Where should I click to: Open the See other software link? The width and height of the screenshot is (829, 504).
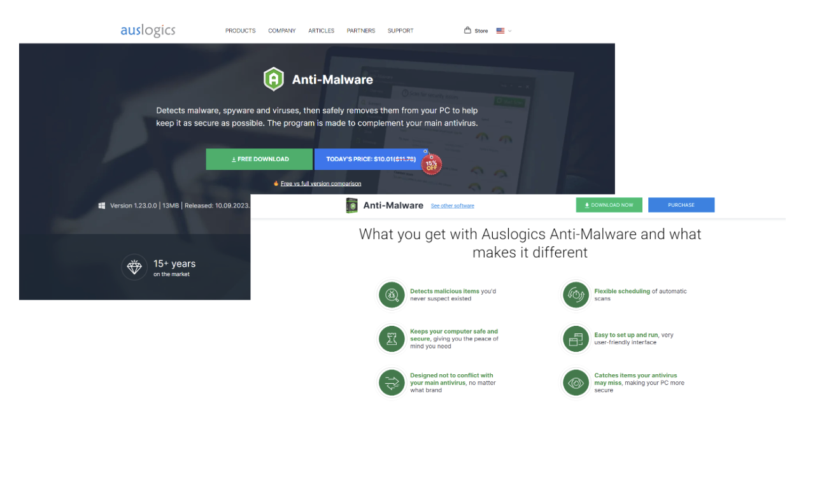452,206
